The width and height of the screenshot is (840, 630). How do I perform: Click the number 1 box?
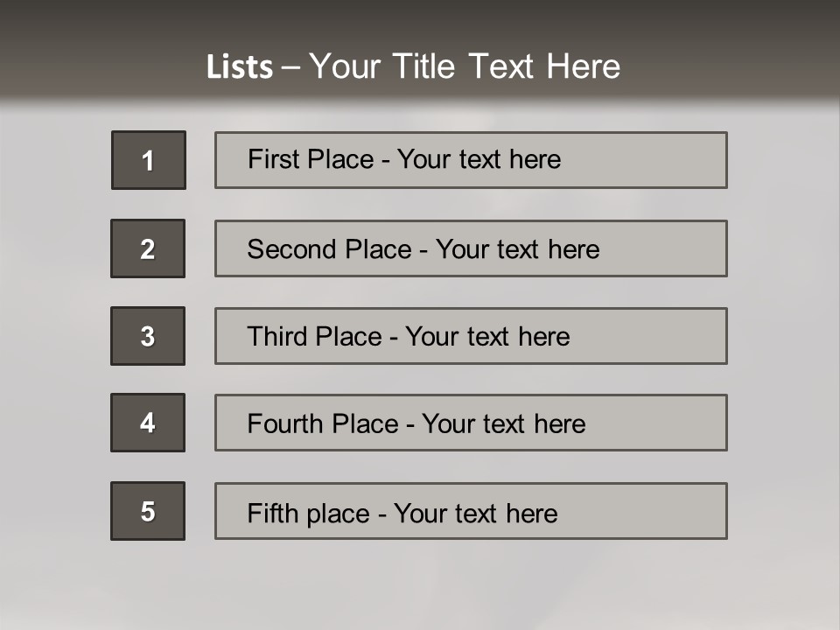tap(149, 160)
